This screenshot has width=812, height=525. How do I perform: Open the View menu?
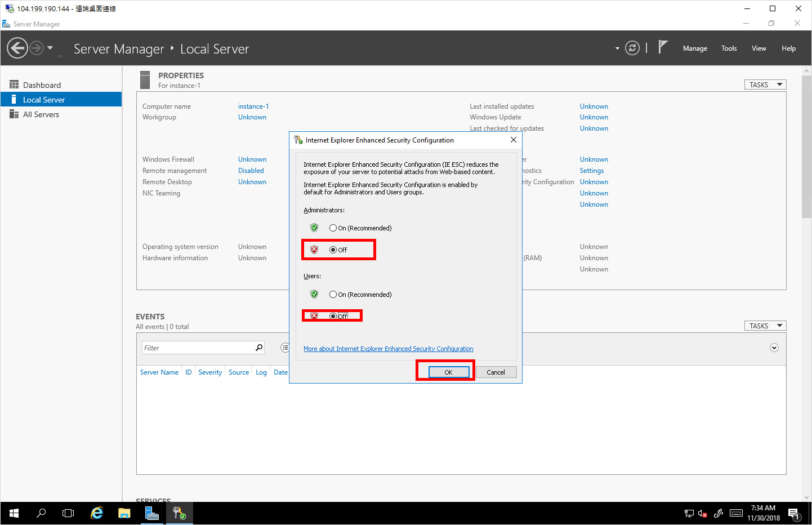pos(759,48)
